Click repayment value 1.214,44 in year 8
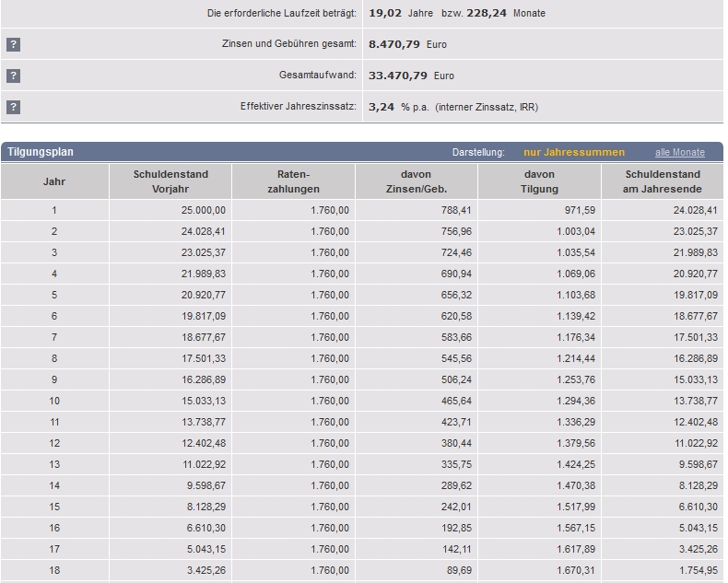Screen dimensions: 728x583 (x=576, y=358)
